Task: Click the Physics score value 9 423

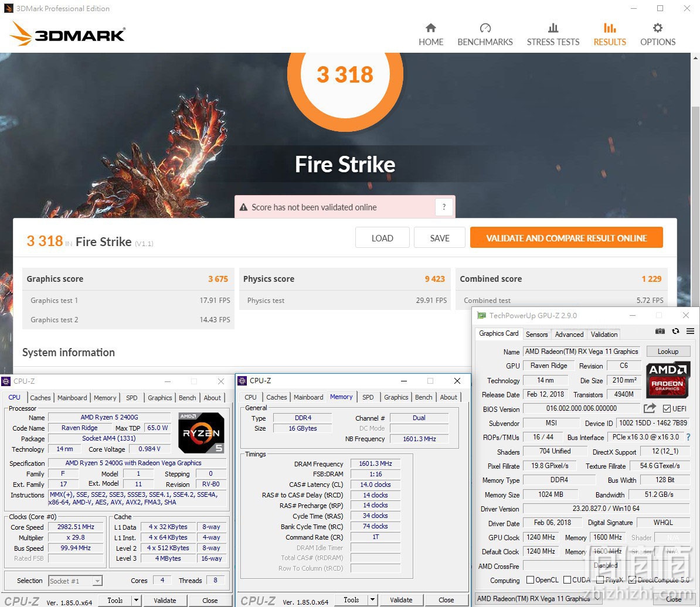Action: [435, 279]
